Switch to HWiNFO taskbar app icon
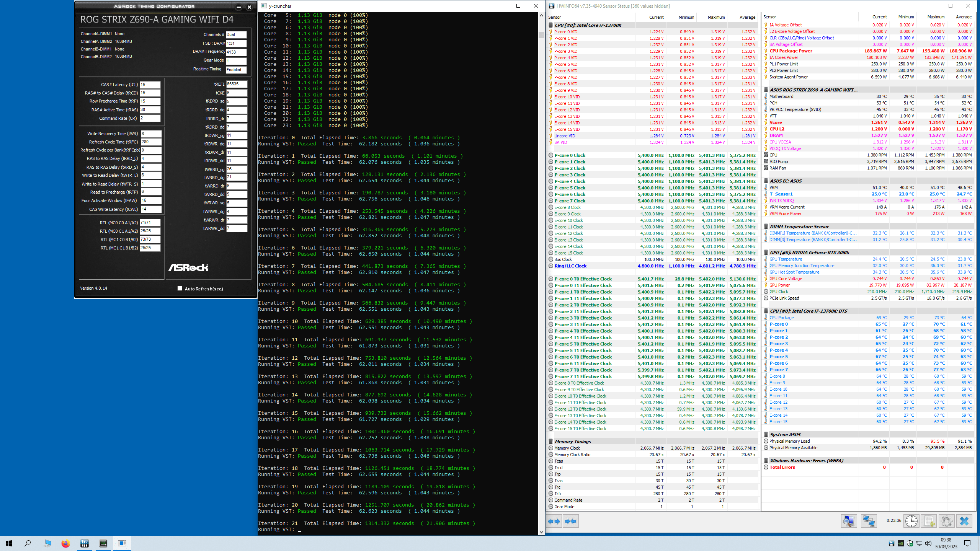980x551 pixels. tap(85, 543)
